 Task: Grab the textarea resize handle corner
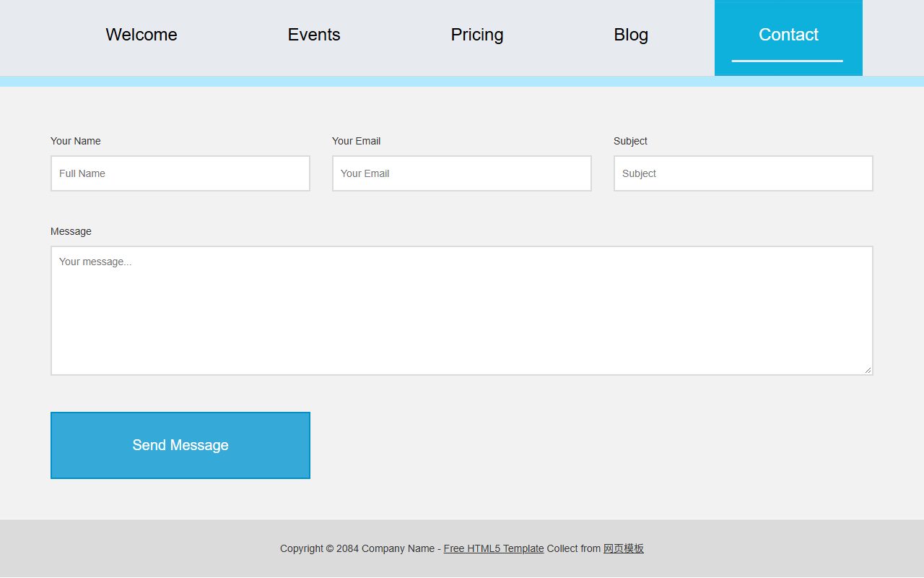point(868,370)
